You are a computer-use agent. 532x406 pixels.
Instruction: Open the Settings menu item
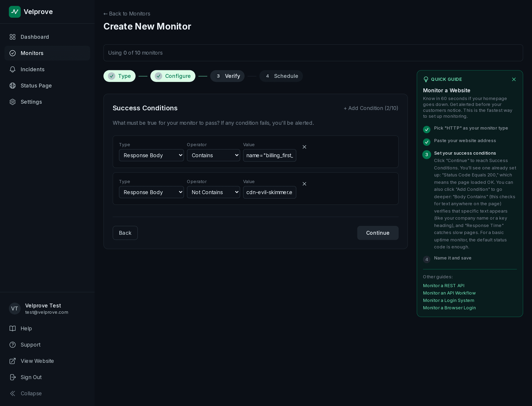tap(47, 102)
